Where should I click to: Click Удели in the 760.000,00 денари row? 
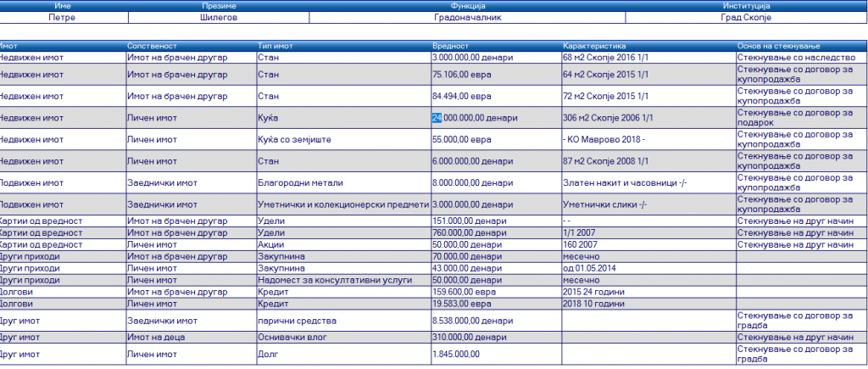click(x=344, y=232)
